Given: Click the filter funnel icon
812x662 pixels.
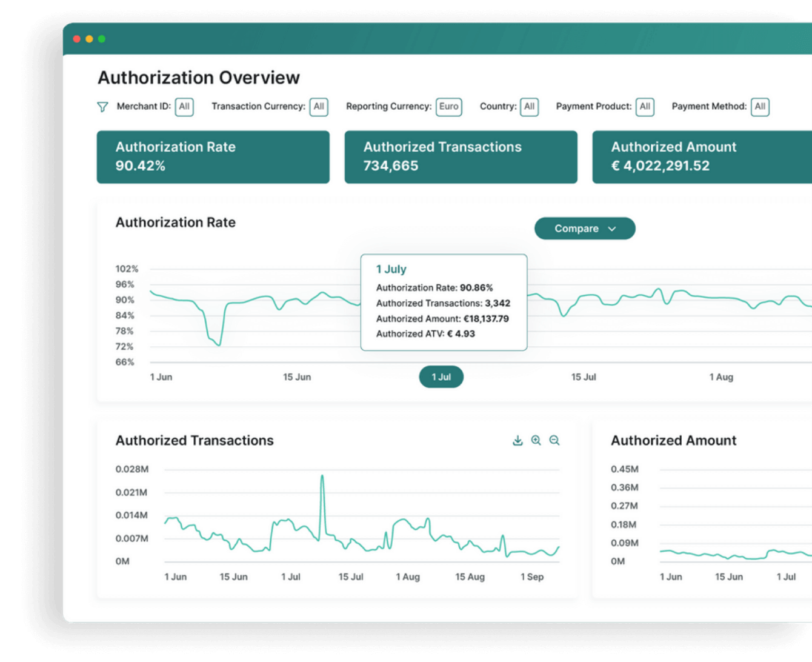Looking at the screenshot, I should pos(102,107).
